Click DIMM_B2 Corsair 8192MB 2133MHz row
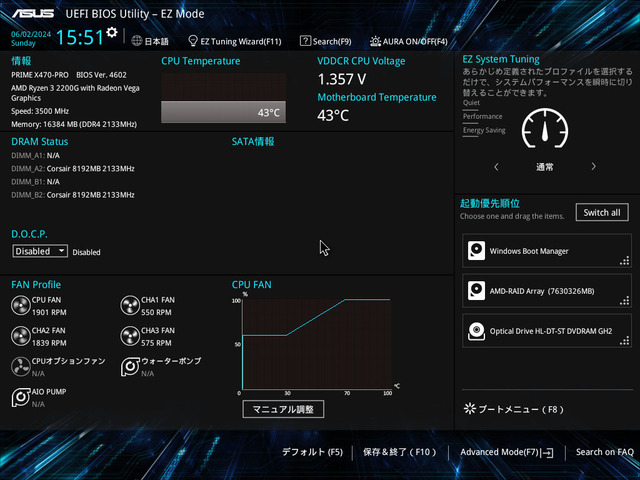640x480 pixels. [x=73, y=195]
